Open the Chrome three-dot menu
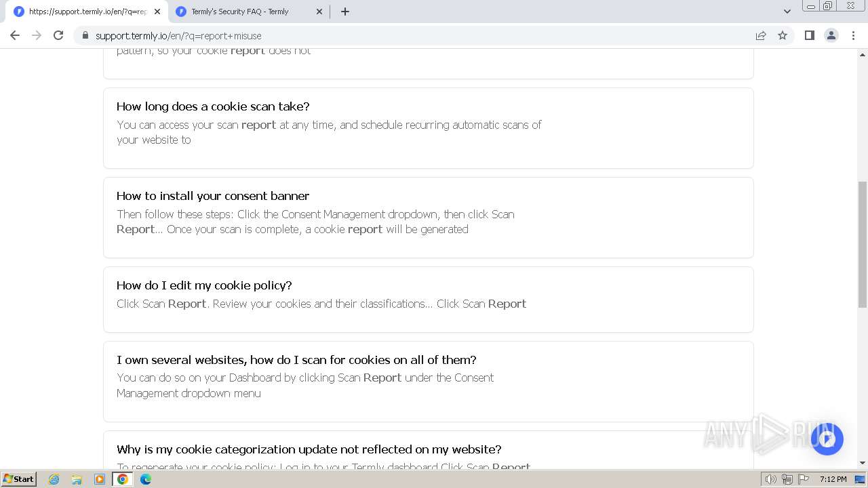Image resolution: width=868 pixels, height=488 pixels. 853,35
